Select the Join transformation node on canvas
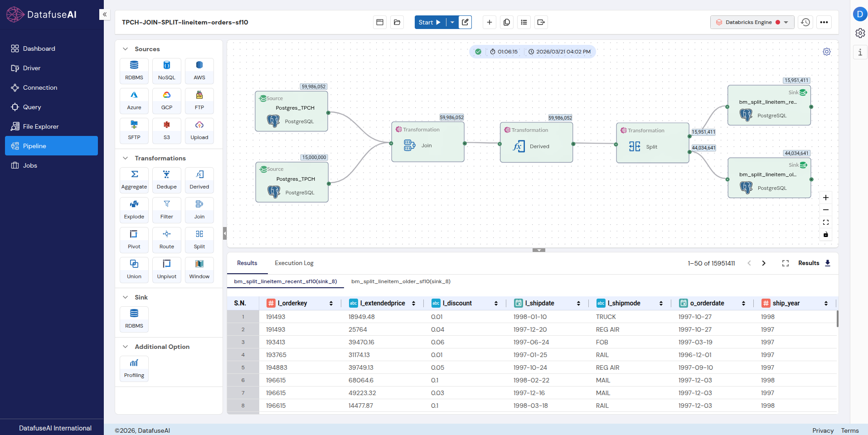868x435 pixels. (x=428, y=142)
